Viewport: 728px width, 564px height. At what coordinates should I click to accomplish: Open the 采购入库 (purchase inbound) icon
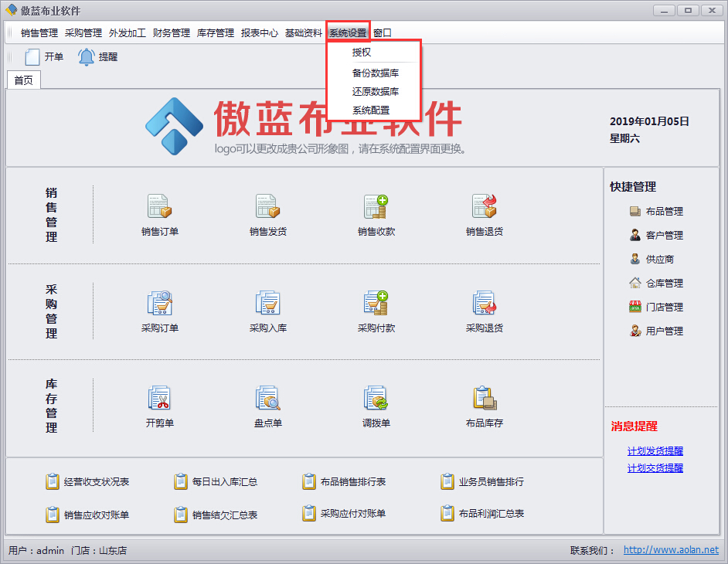point(267,309)
